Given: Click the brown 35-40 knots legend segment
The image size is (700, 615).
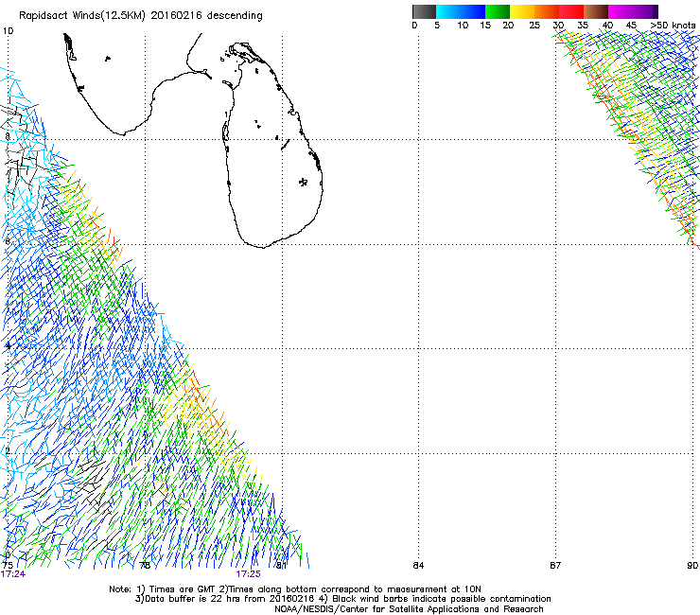Looking at the screenshot, I should [x=596, y=11].
